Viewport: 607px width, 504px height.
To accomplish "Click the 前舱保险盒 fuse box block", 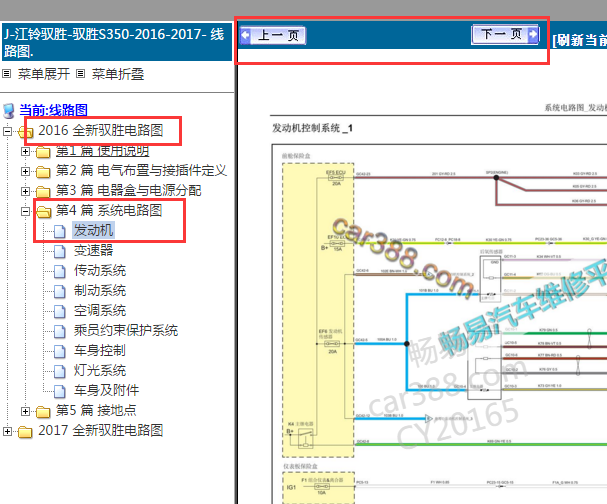I will [318, 310].
